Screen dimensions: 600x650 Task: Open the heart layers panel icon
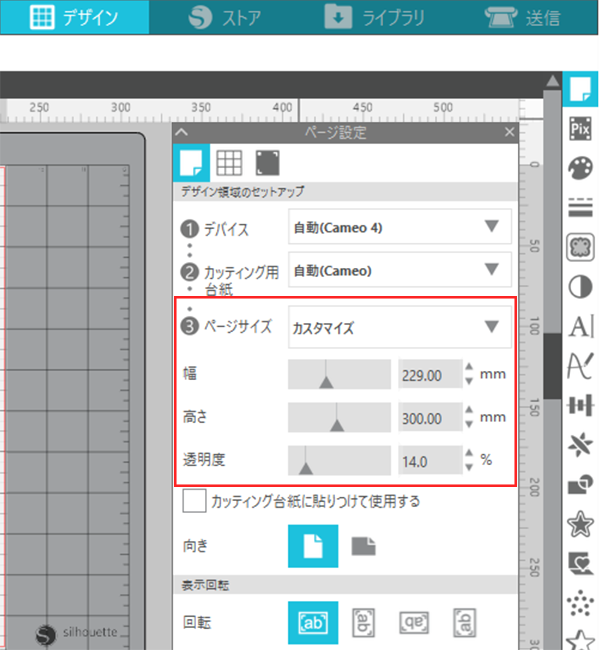[580, 563]
